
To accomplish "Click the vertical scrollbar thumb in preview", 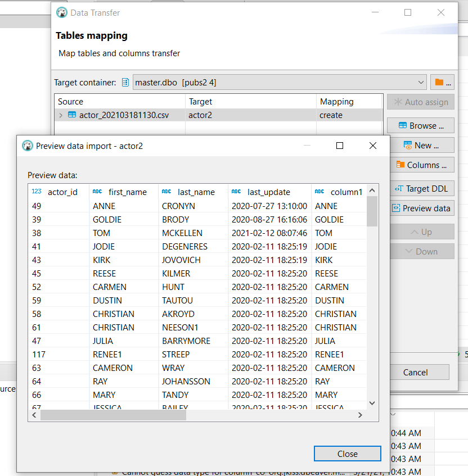I will [372, 211].
